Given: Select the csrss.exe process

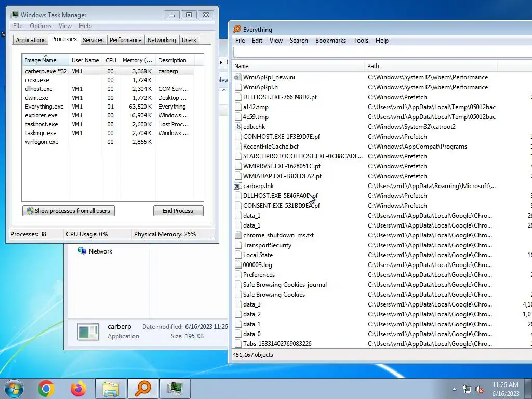Looking at the screenshot, I should point(108,80).
